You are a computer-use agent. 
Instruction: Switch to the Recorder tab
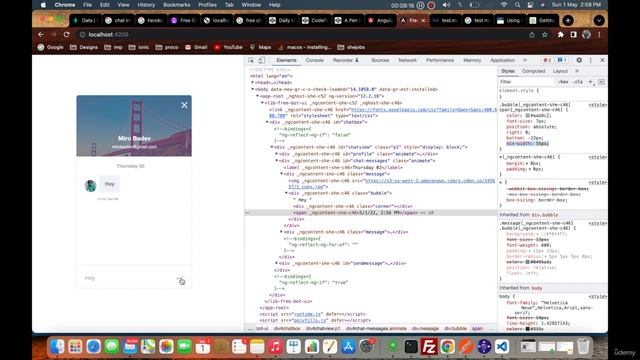345,60
